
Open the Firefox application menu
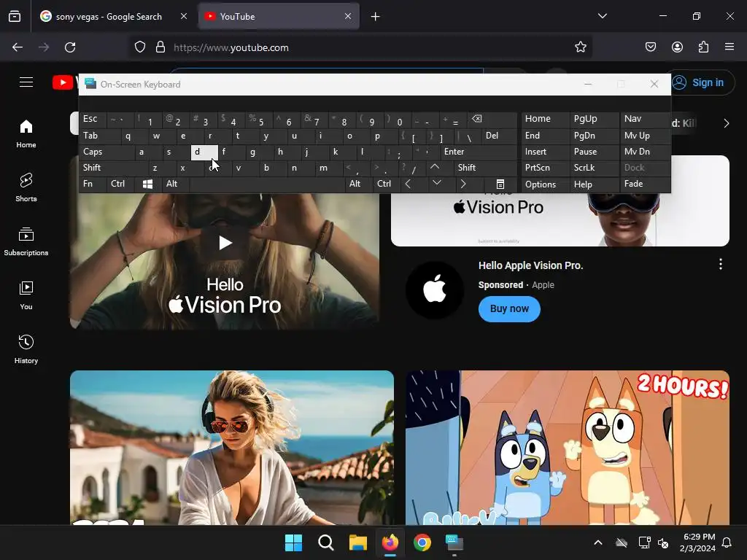click(x=729, y=47)
